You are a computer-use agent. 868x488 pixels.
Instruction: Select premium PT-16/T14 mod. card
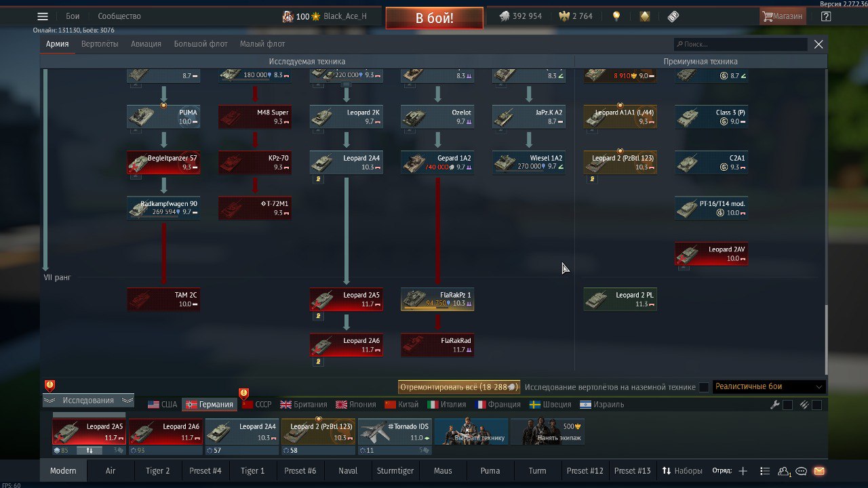pos(711,208)
